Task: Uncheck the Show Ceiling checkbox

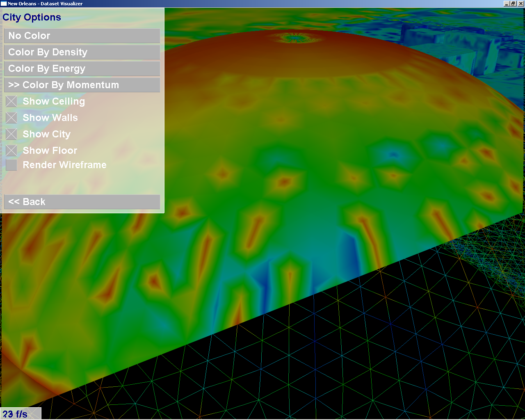Action: click(11, 101)
